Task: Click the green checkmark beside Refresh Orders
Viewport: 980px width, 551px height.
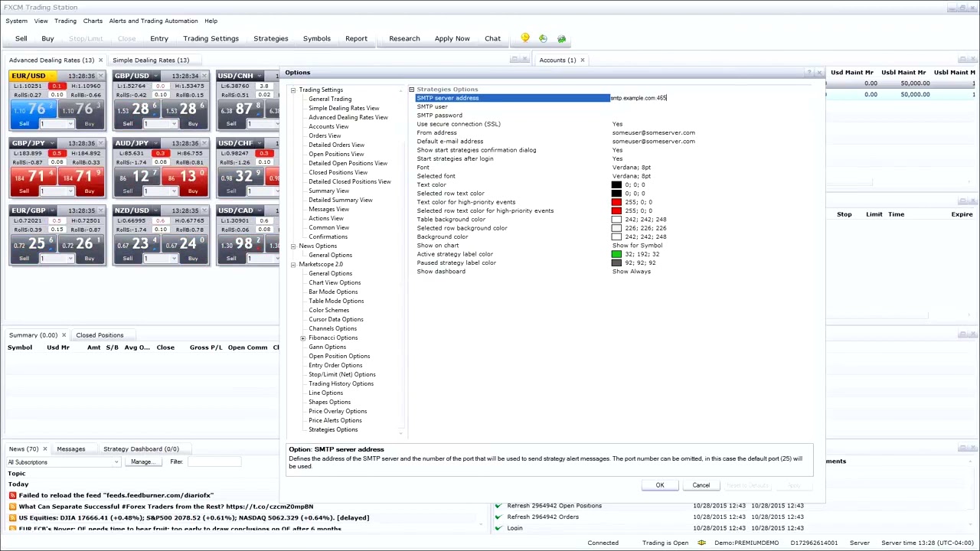Action: [498, 517]
